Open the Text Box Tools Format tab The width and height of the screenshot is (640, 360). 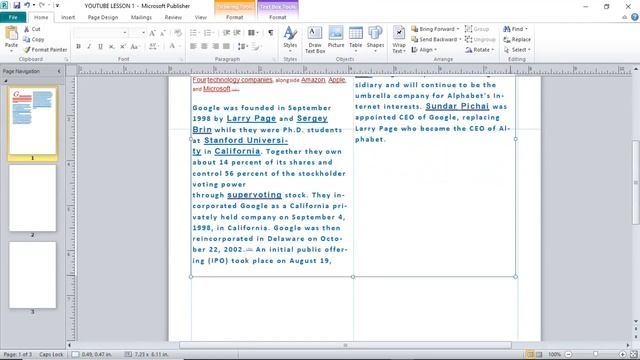(278, 17)
